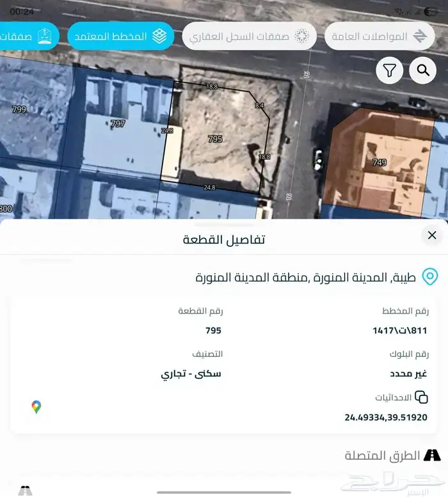Tap the transit arrows icon in المواصلات العامة

click(420, 36)
